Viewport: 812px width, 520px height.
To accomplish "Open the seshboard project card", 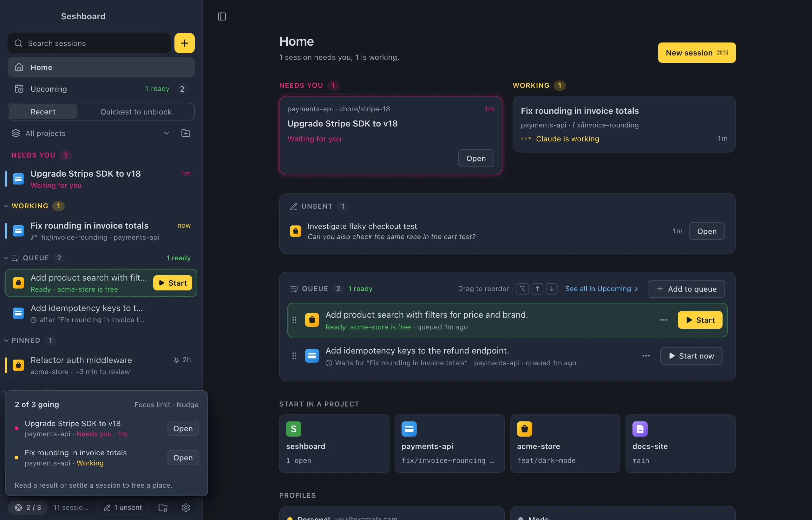I will pyautogui.click(x=334, y=444).
